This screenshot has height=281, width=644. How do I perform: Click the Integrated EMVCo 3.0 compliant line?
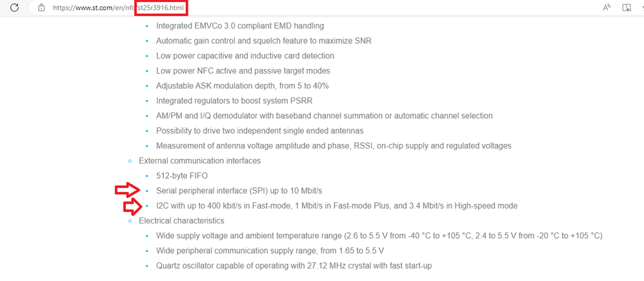tap(239, 26)
